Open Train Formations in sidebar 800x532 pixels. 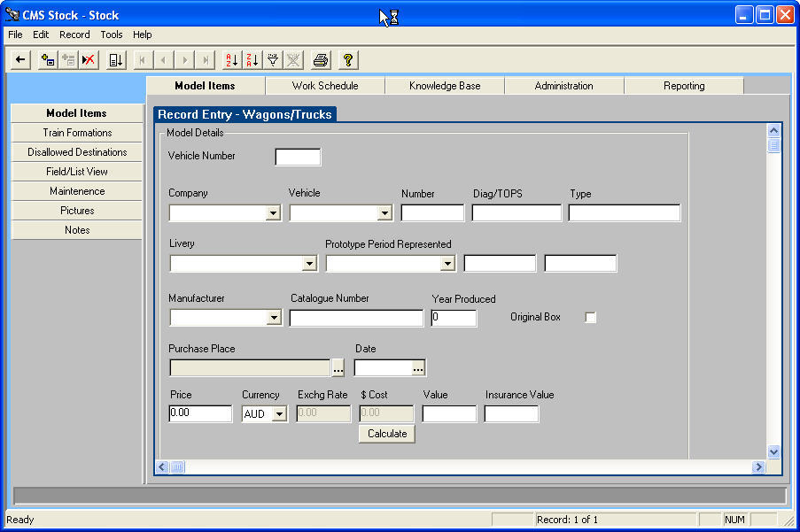pos(76,133)
